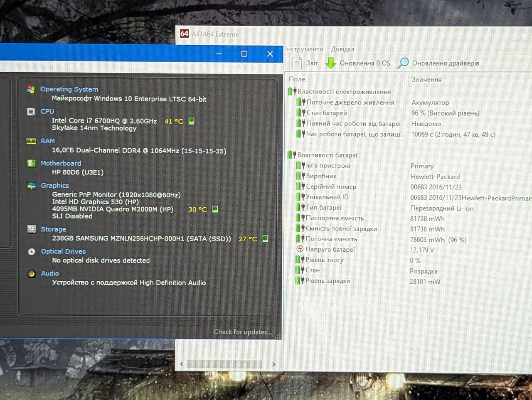Click the AIDA64 Extreme logo icon
The image size is (532, 400).
coord(184,34)
